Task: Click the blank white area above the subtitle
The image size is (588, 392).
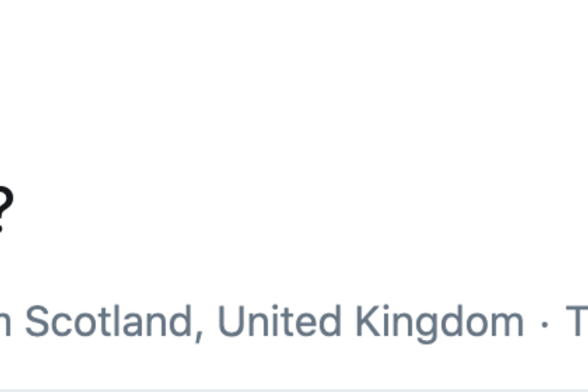Action: pyautogui.click(x=294, y=265)
